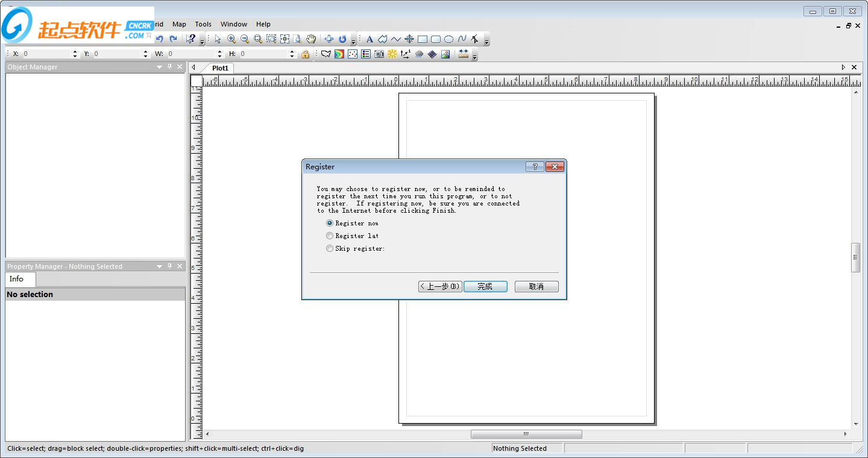Screen dimensions: 868x458
Task: Toggle the Property Manager pin
Action: (x=170, y=266)
